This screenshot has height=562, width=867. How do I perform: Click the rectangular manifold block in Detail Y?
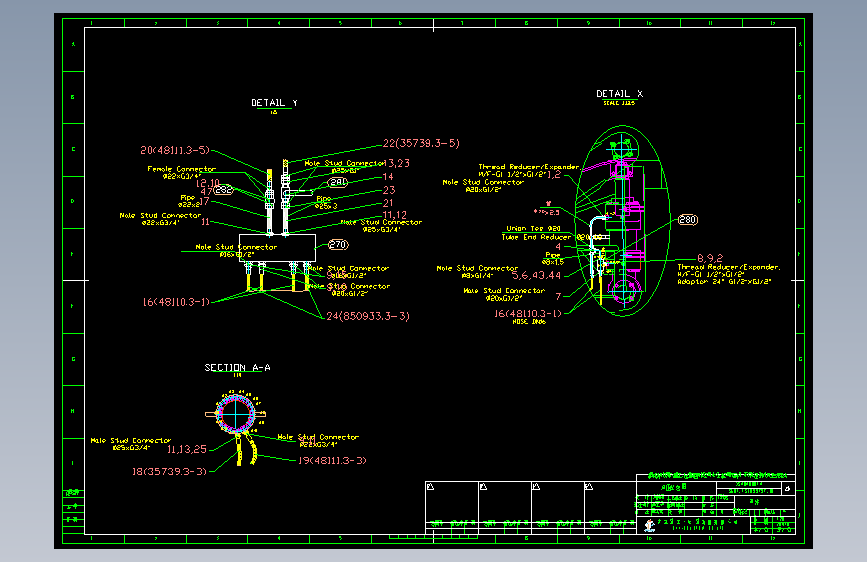click(x=278, y=248)
